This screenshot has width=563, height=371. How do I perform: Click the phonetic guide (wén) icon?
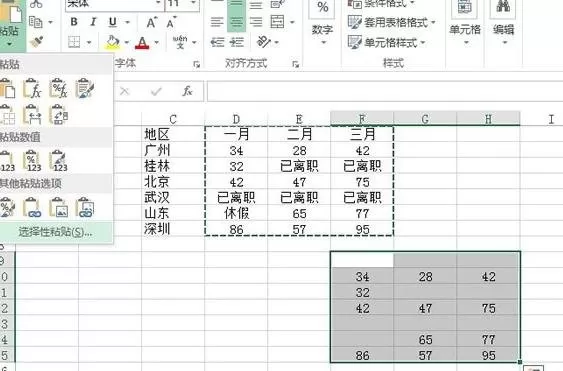click(x=180, y=42)
